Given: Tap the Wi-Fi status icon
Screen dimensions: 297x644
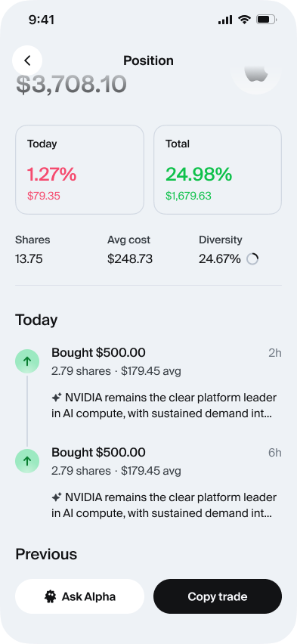Looking at the screenshot, I should [x=244, y=20].
